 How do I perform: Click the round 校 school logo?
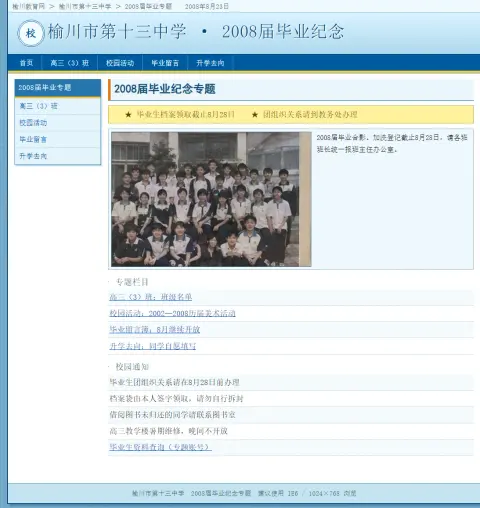click(x=31, y=33)
